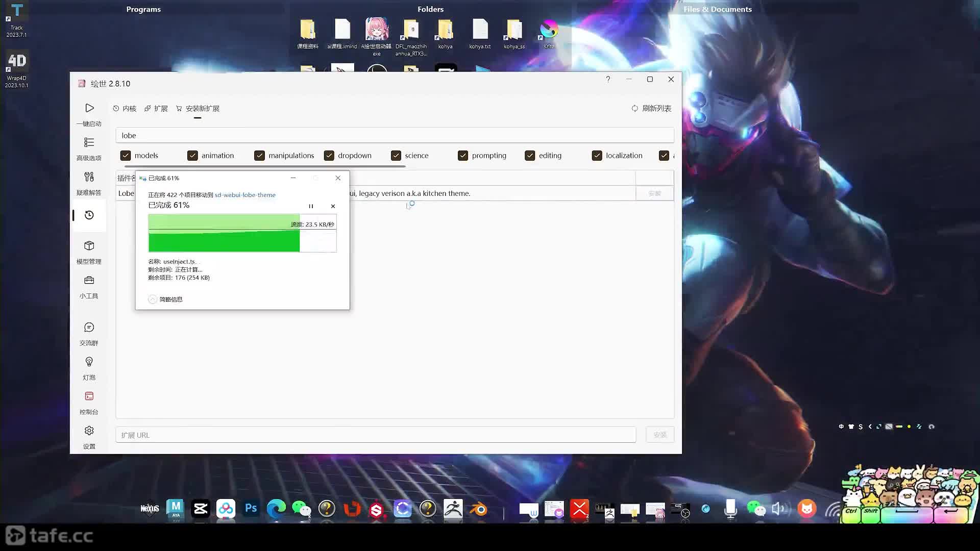The image size is (980, 551).
Task: Click the bottom 安装 button beside URL field
Action: [x=660, y=435]
